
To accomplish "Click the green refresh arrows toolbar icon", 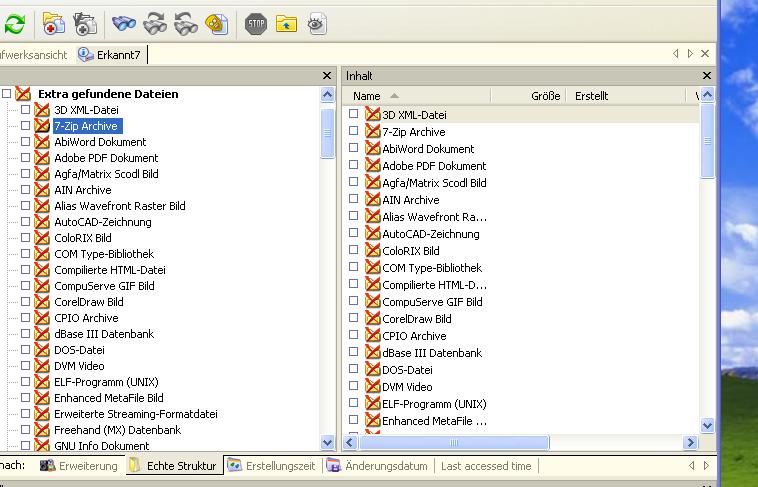I will coord(15,24).
